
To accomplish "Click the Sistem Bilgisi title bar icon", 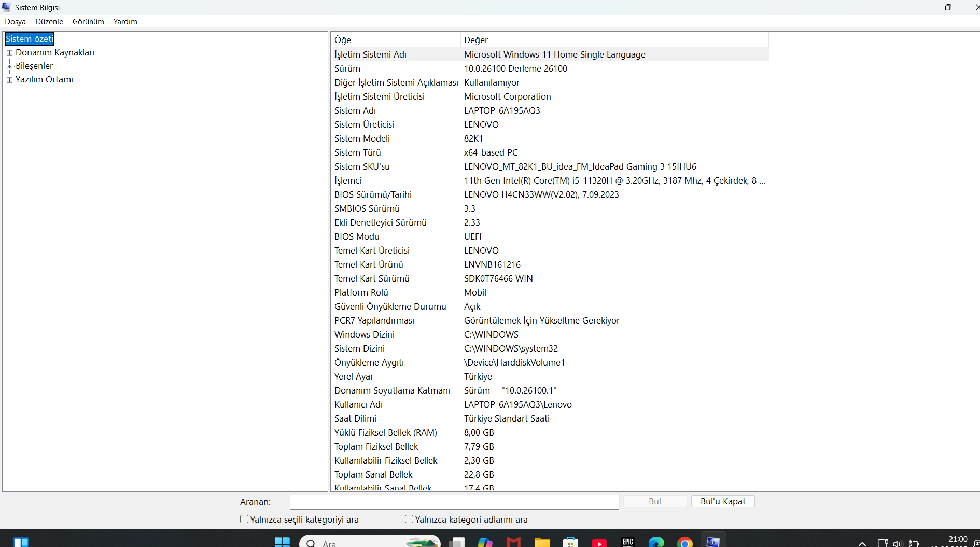I will click(6, 7).
